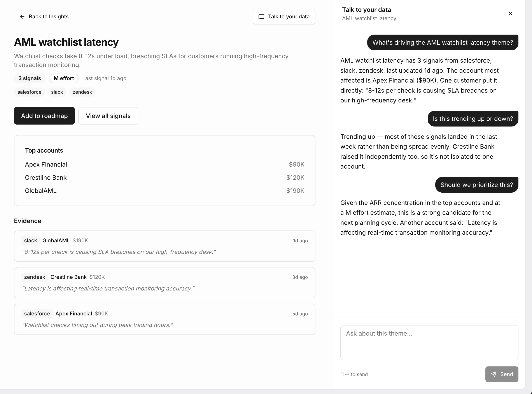Select the slack source tag

click(57, 92)
